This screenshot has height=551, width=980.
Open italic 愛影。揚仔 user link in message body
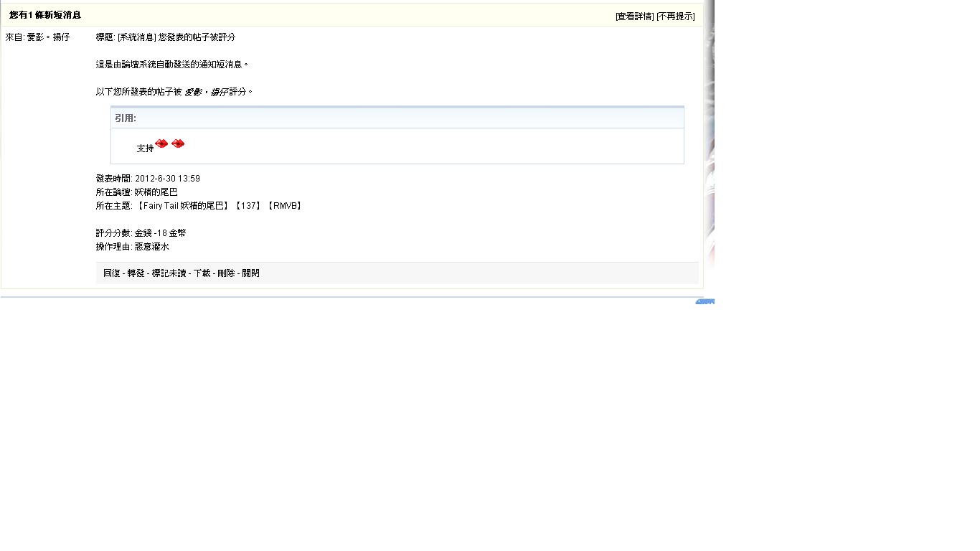point(206,92)
